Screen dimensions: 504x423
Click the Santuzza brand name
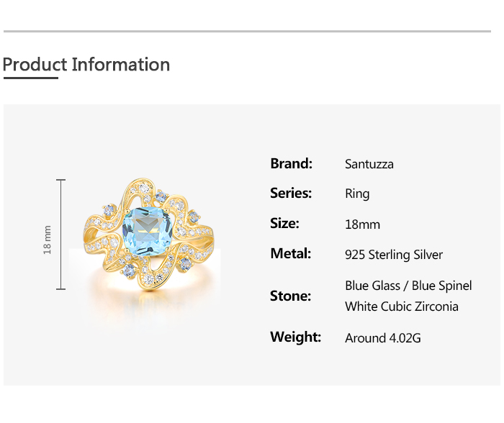pos(369,164)
